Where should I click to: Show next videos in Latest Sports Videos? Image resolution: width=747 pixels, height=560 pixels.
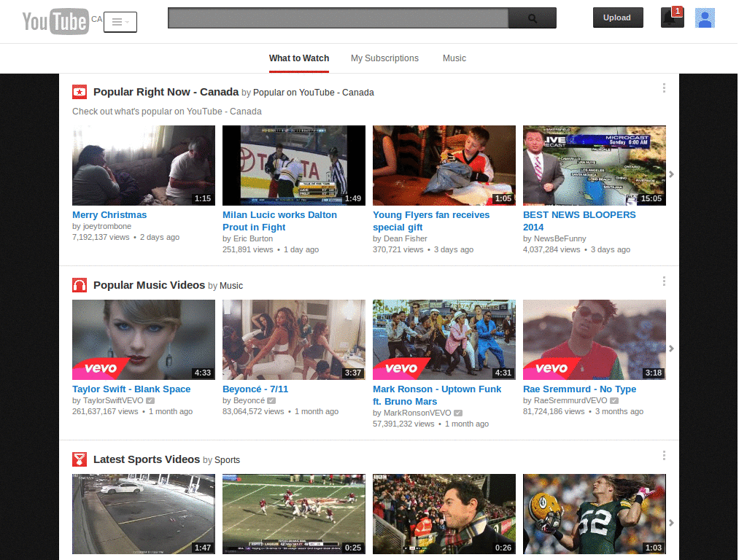click(x=671, y=523)
